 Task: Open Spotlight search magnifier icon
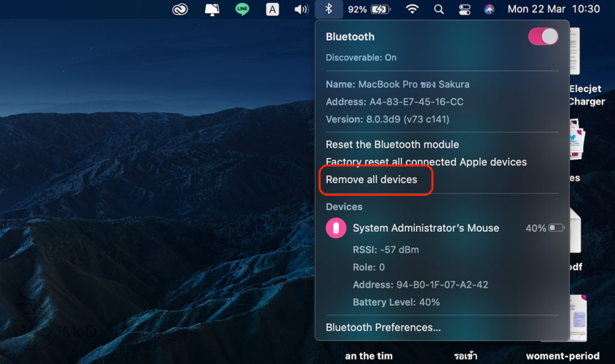pos(439,9)
